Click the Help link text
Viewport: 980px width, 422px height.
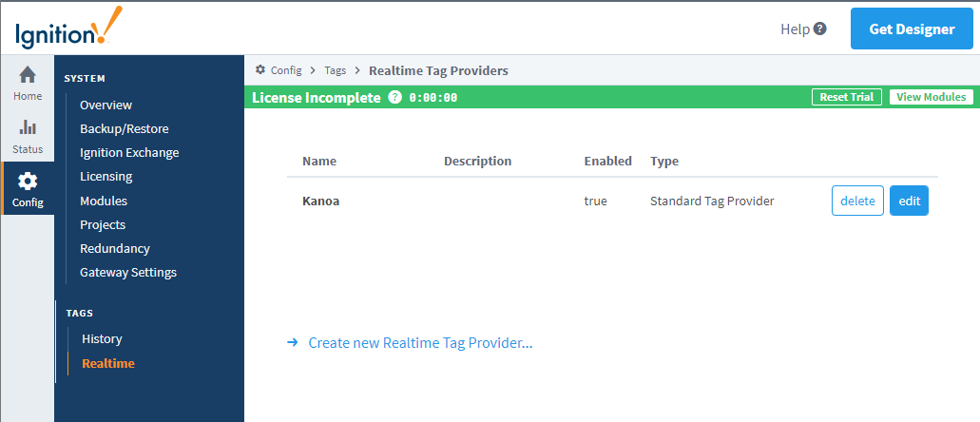click(795, 29)
